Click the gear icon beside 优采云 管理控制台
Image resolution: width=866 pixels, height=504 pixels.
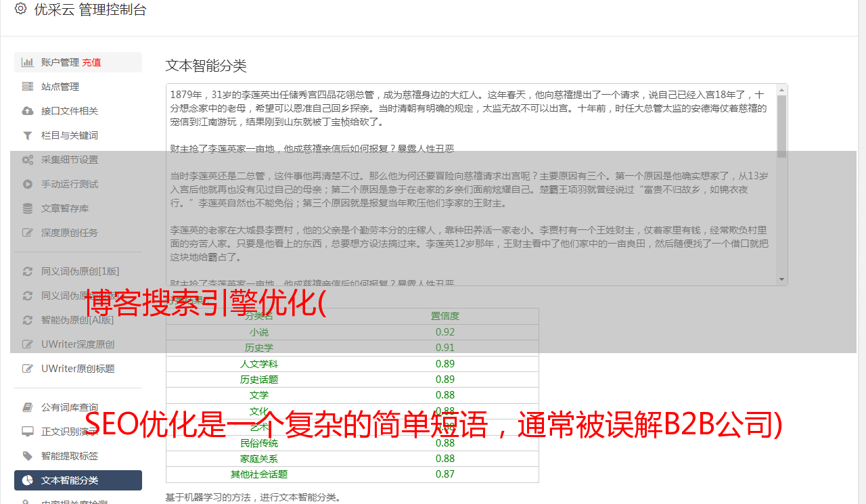click(x=20, y=9)
